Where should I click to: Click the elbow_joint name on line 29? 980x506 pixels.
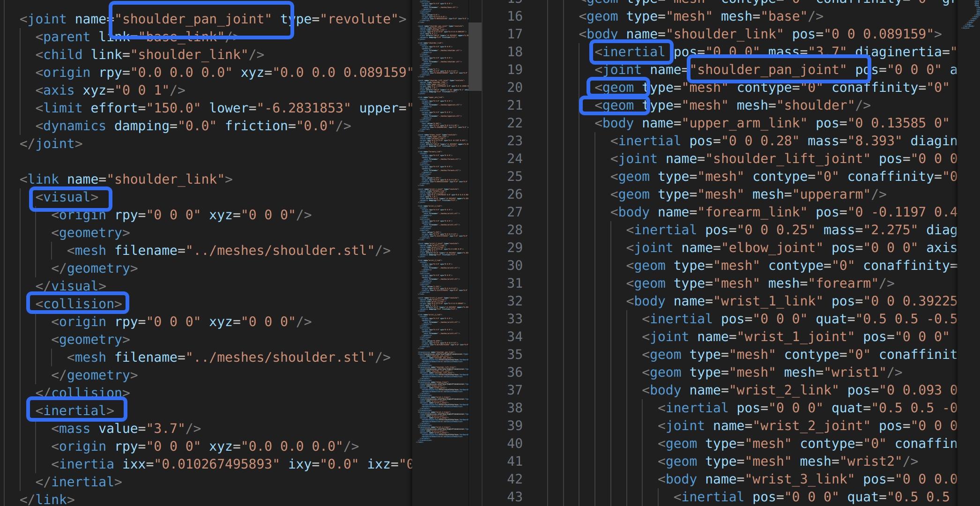[772, 248]
